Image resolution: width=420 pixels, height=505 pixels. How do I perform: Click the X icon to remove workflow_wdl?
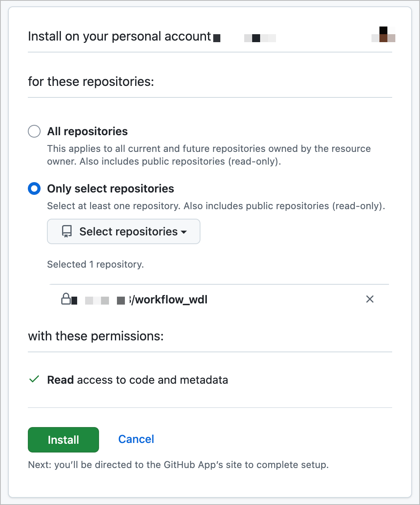(x=369, y=299)
